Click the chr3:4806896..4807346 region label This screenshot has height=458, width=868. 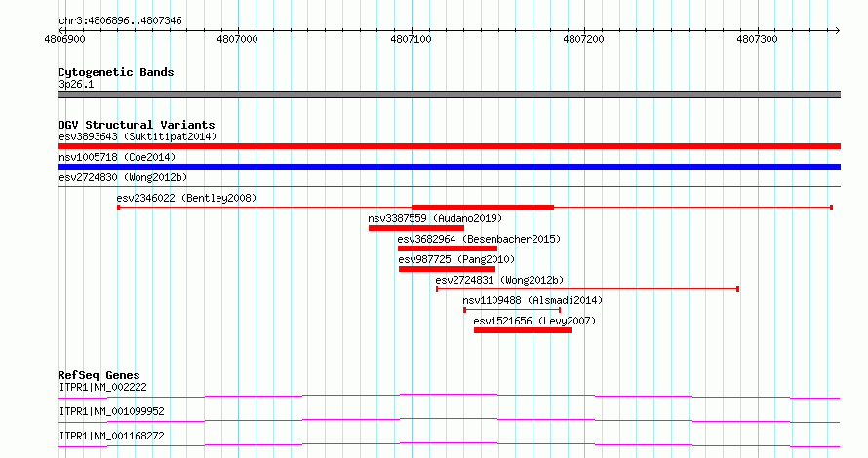tap(120, 20)
